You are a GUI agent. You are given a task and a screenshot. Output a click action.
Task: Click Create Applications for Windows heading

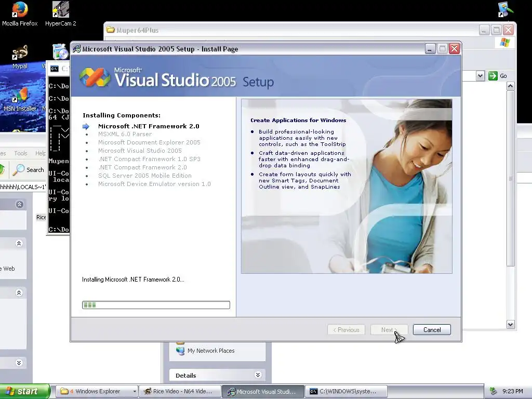tap(298, 120)
